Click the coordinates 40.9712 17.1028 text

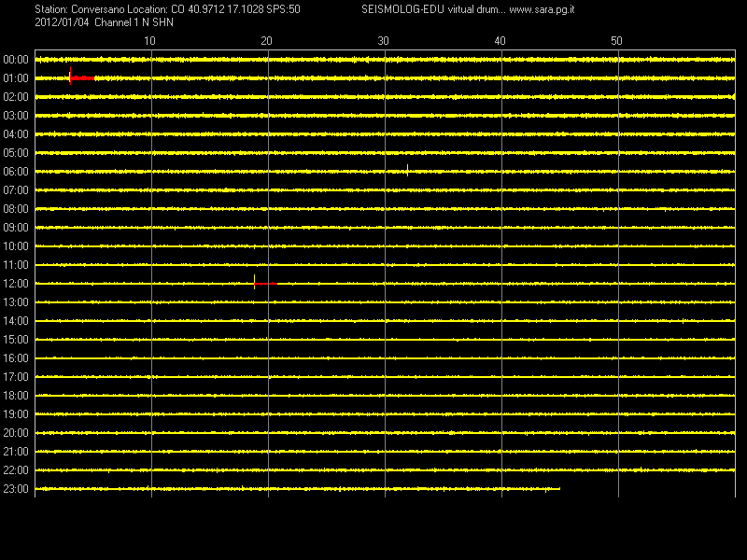tap(226, 9)
